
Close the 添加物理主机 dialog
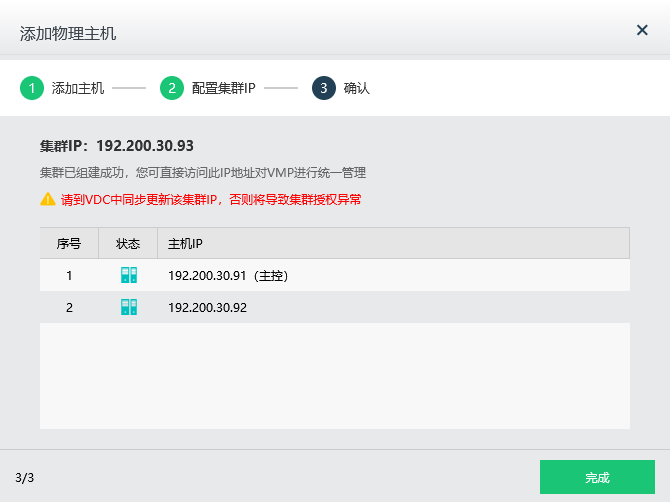point(642,30)
